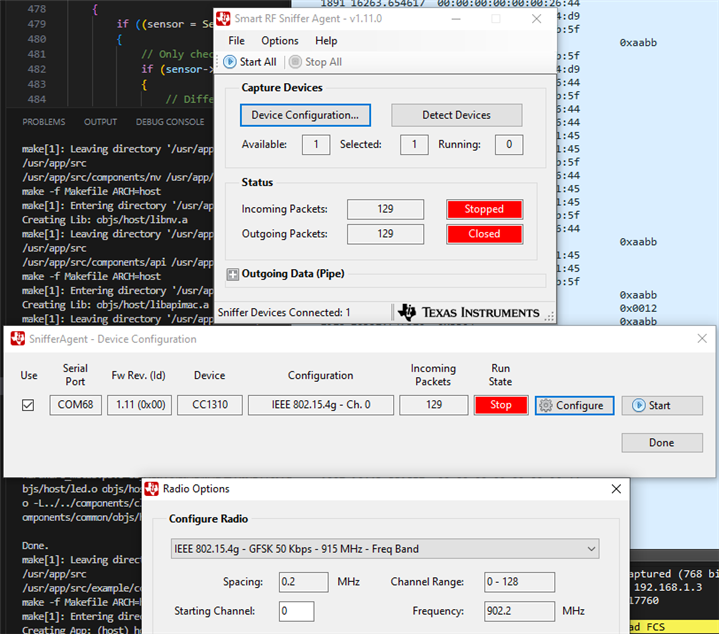Click the Detect Devices button
The width and height of the screenshot is (719, 634).
(x=456, y=115)
